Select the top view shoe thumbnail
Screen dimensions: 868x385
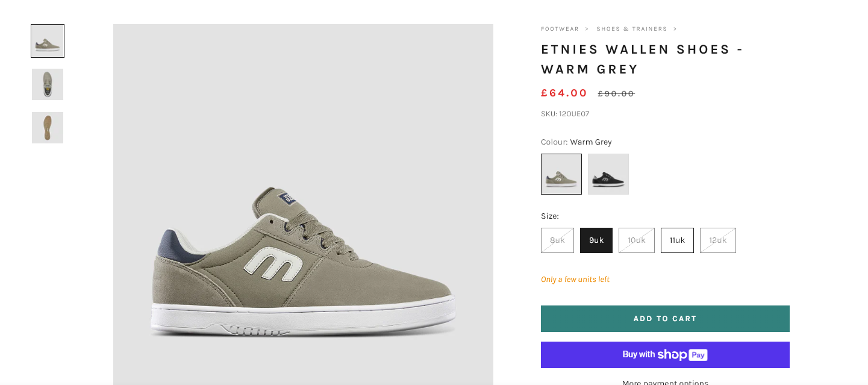pos(48,84)
